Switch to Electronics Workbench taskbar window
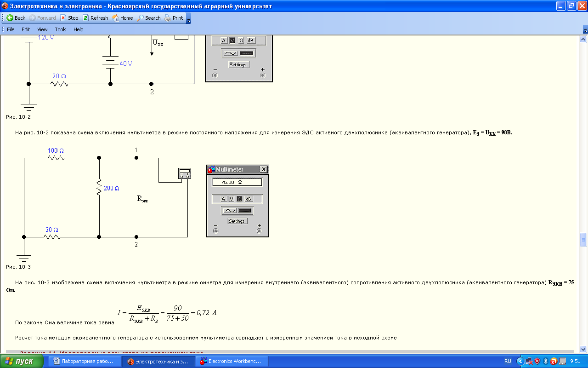This screenshot has height=368, width=588. pos(231,361)
